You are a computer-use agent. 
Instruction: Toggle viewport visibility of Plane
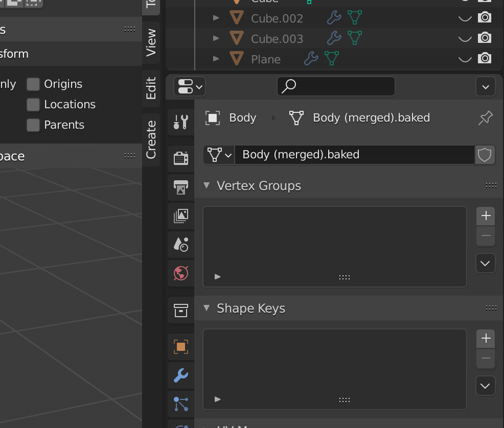[x=465, y=59]
